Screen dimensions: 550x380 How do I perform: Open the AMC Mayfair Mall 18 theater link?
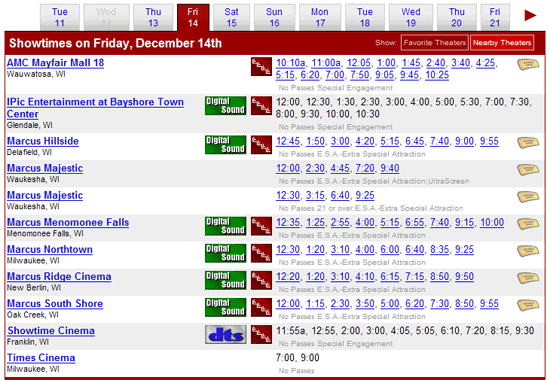[55, 63]
